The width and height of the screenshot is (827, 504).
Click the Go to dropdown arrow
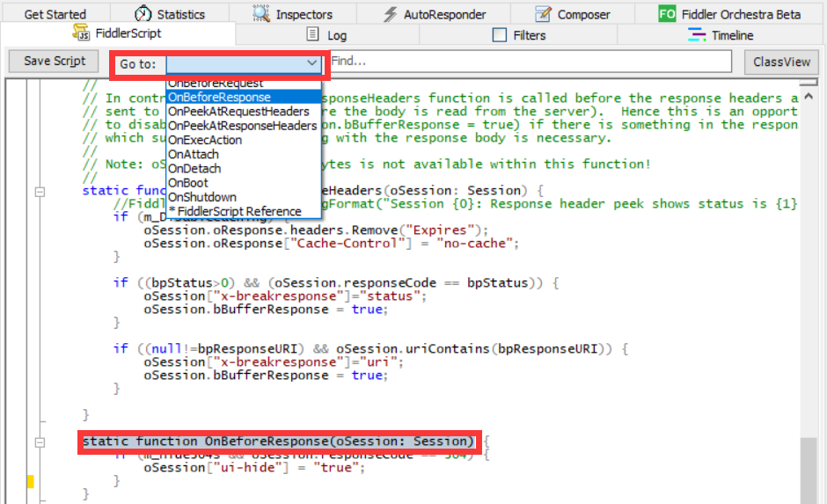312,62
